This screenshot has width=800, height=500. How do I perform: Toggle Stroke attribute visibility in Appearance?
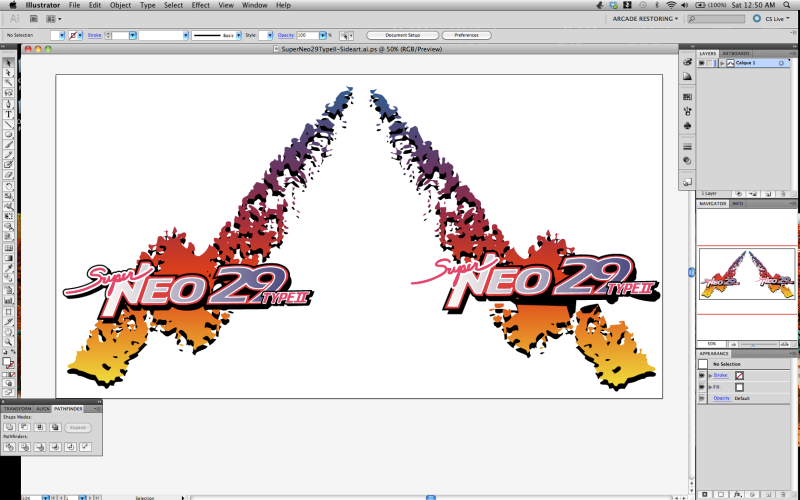[x=702, y=376]
